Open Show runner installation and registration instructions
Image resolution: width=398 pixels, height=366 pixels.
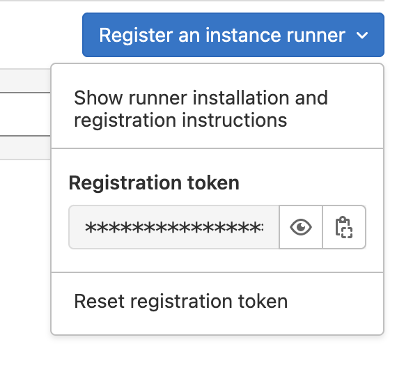click(x=217, y=109)
